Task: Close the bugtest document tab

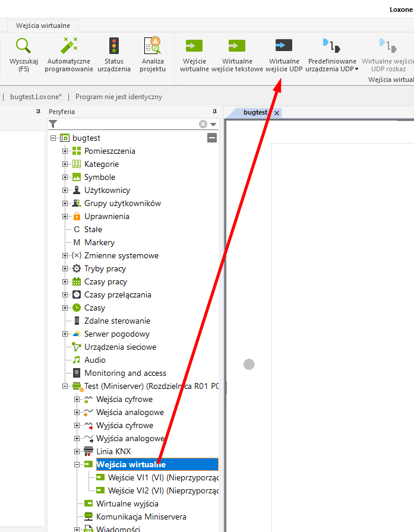Action: click(x=277, y=113)
